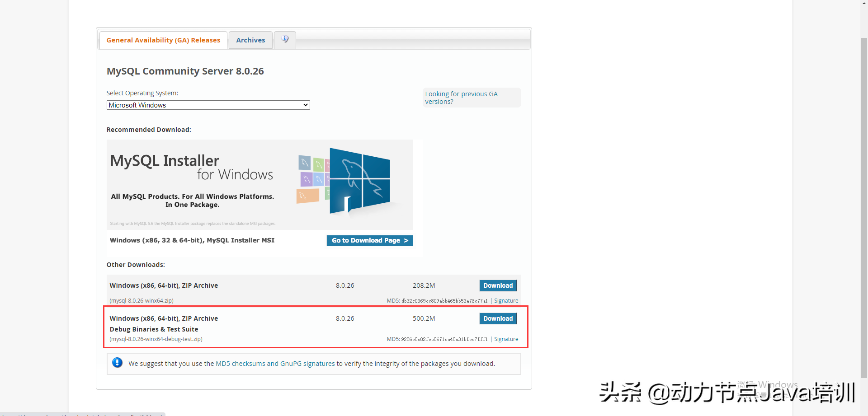Select the Recommended Download: label

tap(149, 130)
